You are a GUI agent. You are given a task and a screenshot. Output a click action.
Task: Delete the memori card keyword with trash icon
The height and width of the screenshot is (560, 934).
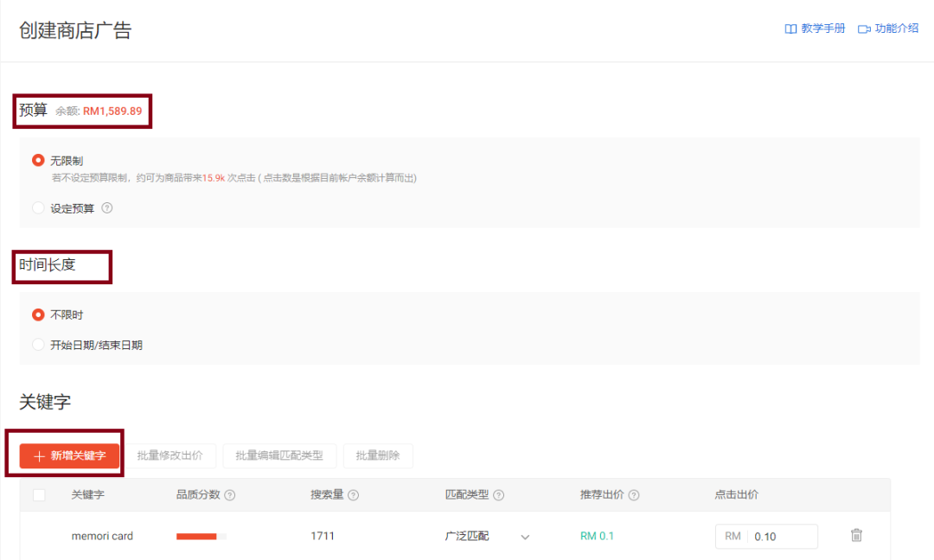tap(855, 536)
